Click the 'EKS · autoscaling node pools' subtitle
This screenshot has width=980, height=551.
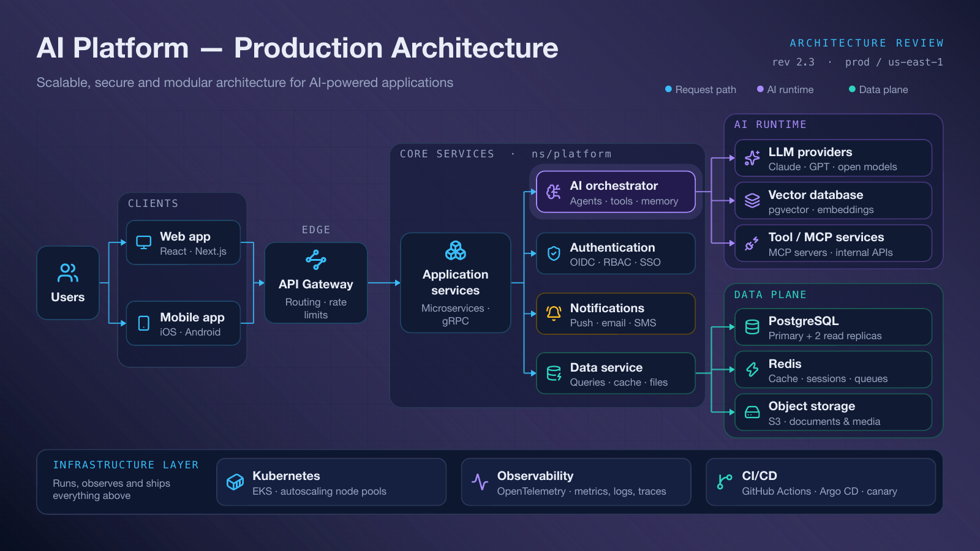point(320,491)
